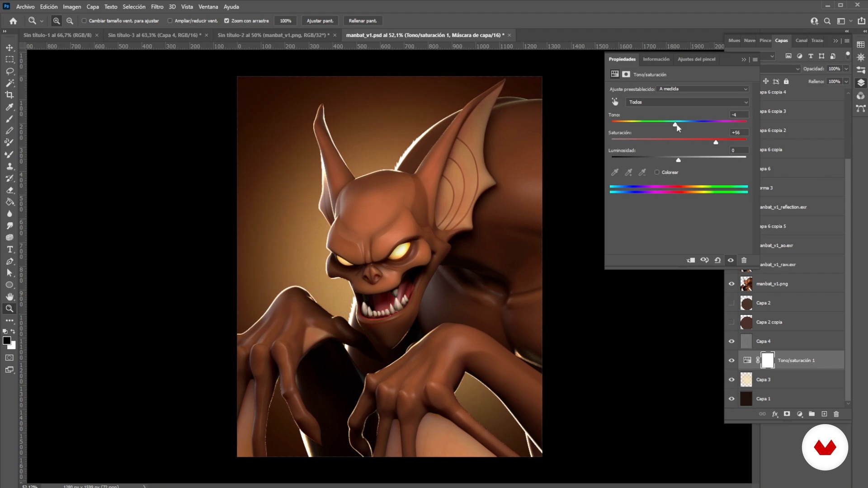This screenshot has width=868, height=488.
Task: Click view previous state icon in Properties
Action: (704, 260)
